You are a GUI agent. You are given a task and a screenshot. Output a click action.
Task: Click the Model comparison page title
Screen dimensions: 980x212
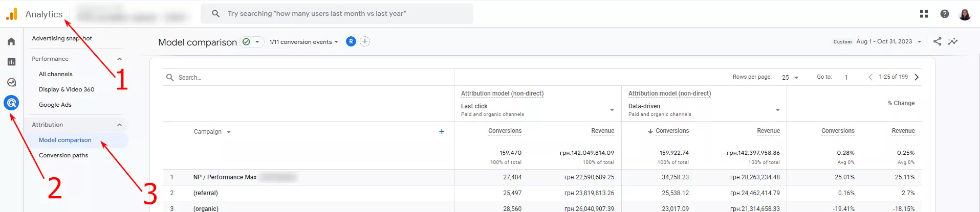(x=197, y=42)
